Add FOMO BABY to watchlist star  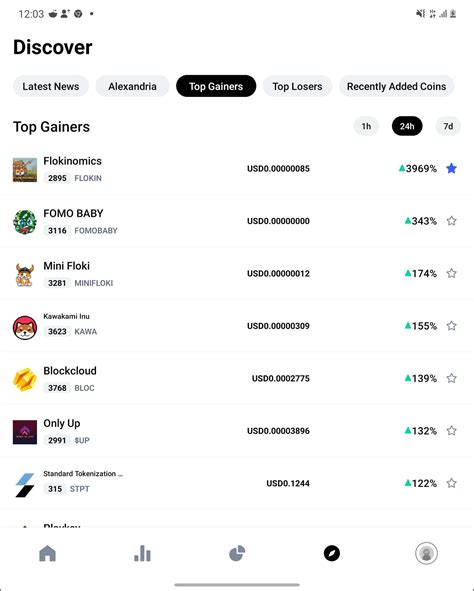[451, 220]
